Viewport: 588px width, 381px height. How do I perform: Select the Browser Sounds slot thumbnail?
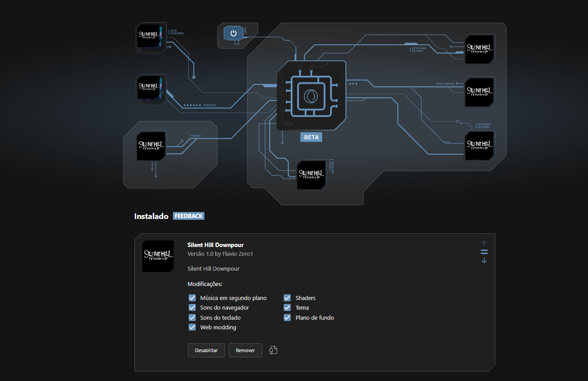tap(479, 146)
